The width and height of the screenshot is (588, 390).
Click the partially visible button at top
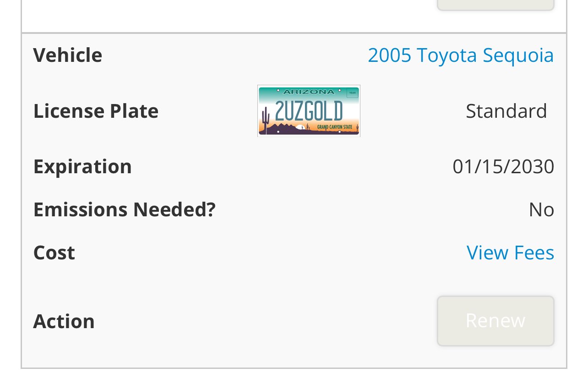495,5
